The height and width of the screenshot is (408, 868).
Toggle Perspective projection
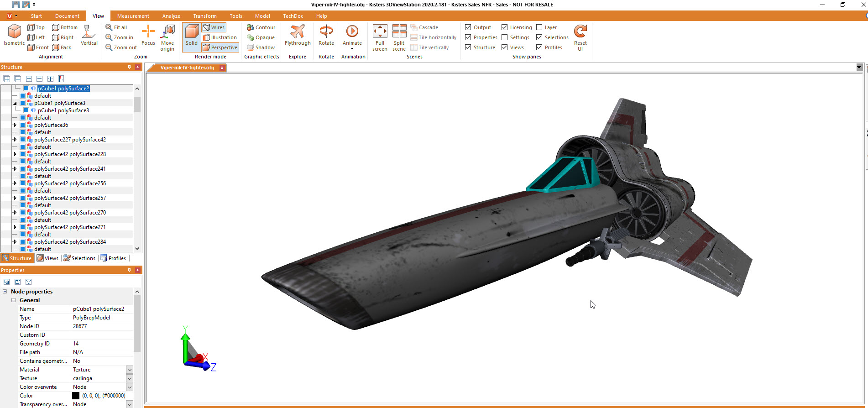[220, 47]
